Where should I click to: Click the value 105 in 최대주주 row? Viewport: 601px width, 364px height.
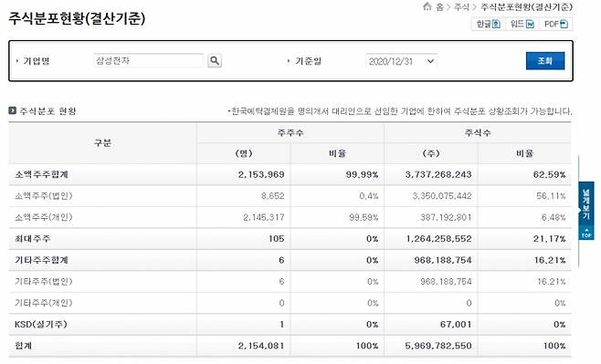click(277, 239)
